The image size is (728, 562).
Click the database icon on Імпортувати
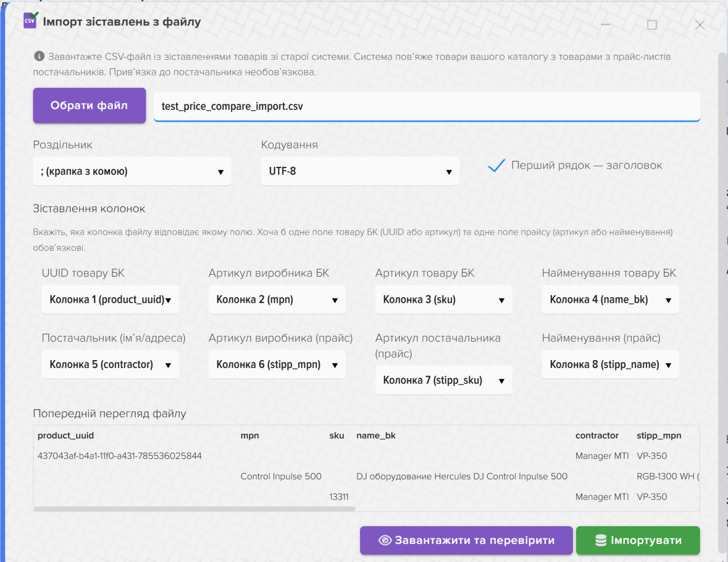point(601,540)
